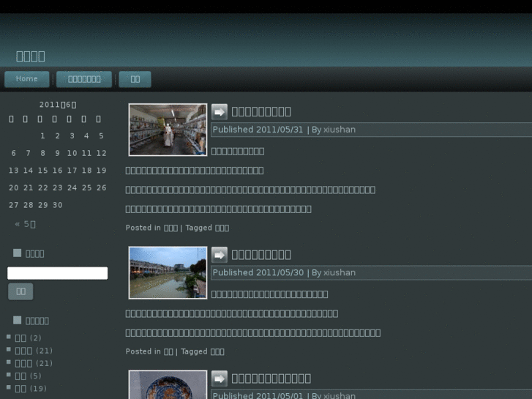Click calendar date 15
Screen dimensions: 532x399
pyautogui.click(x=42, y=171)
